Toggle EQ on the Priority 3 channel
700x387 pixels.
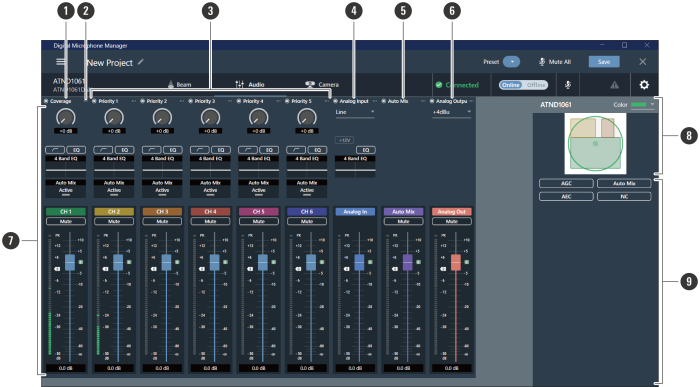pyautogui.click(x=221, y=150)
